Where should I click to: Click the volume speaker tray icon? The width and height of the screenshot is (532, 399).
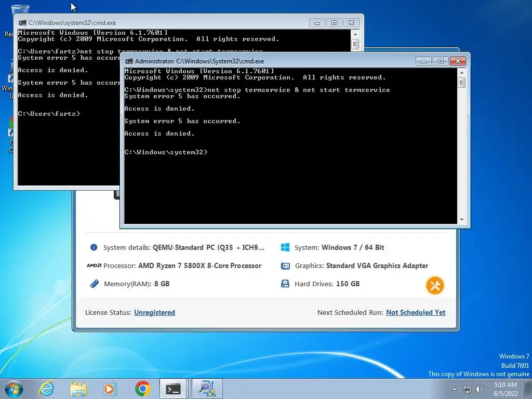point(480,389)
